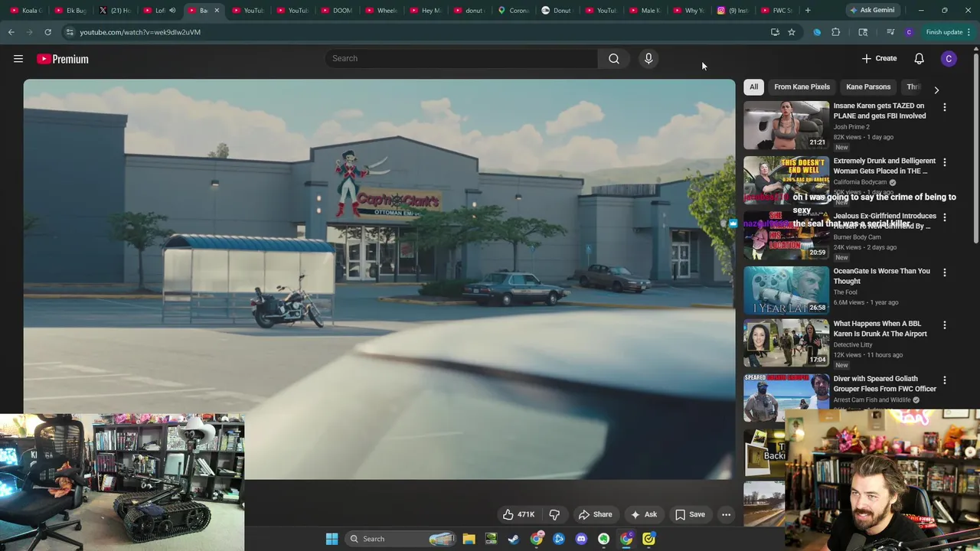Dislike the video with thumbs down

tap(554, 514)
